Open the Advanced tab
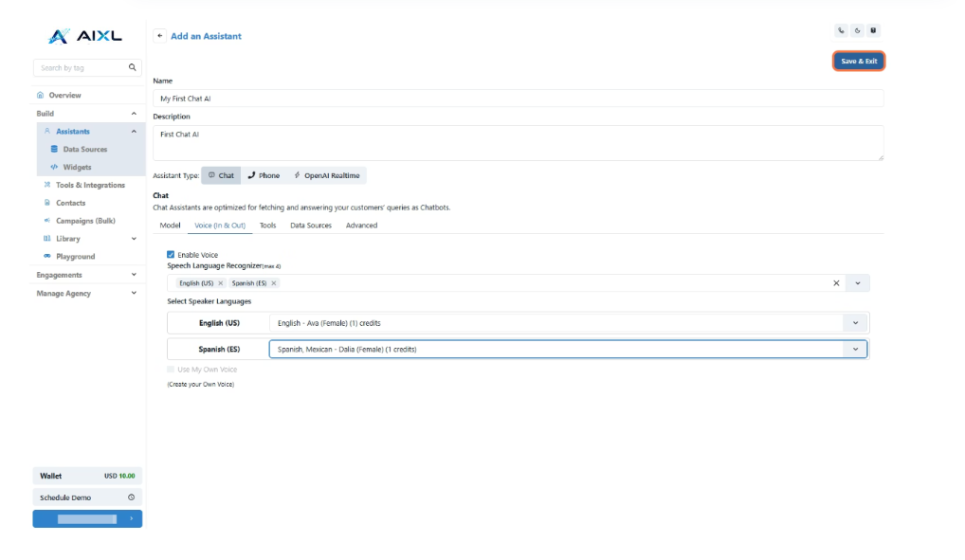 click(361, 226)
